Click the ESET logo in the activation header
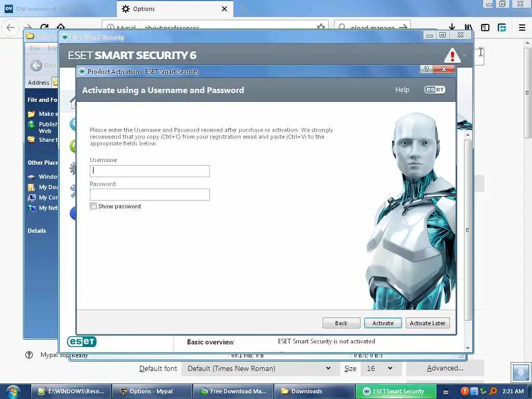The height and width of the screenshot is (399, 532). 435,89
